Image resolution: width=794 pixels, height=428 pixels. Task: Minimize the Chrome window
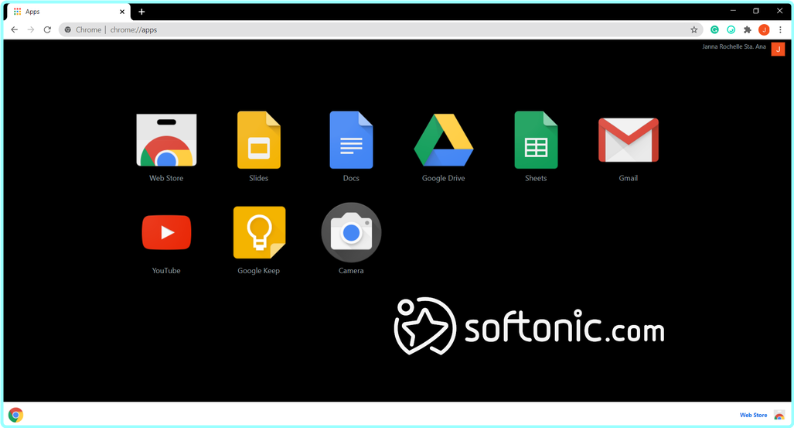pos(733,11)
